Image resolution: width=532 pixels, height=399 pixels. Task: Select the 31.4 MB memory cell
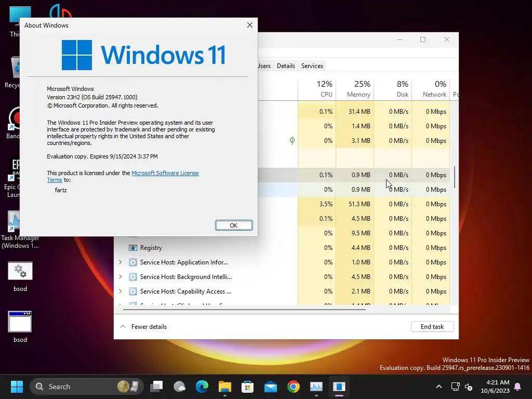(x=355, y=111)
